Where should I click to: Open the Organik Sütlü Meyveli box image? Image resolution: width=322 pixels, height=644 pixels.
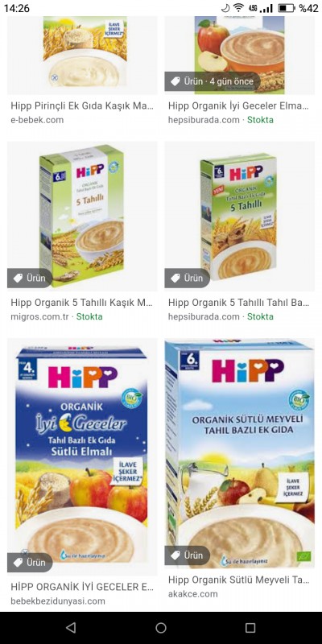pos(239,453)
